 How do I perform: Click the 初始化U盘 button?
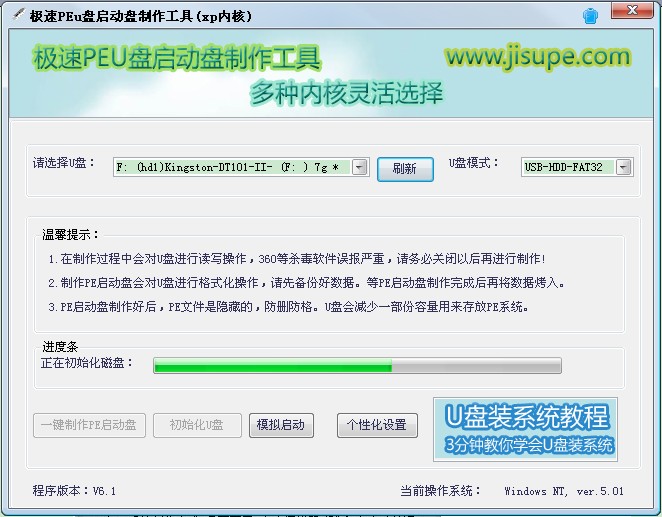coord(197,425)
